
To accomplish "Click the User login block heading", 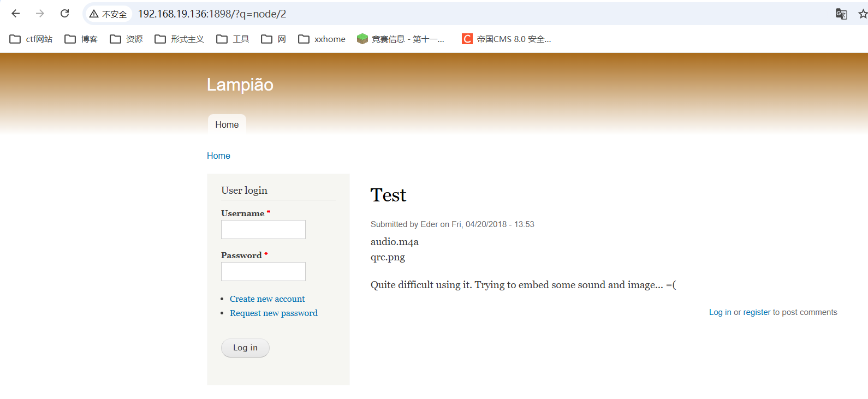I will 244,190.
